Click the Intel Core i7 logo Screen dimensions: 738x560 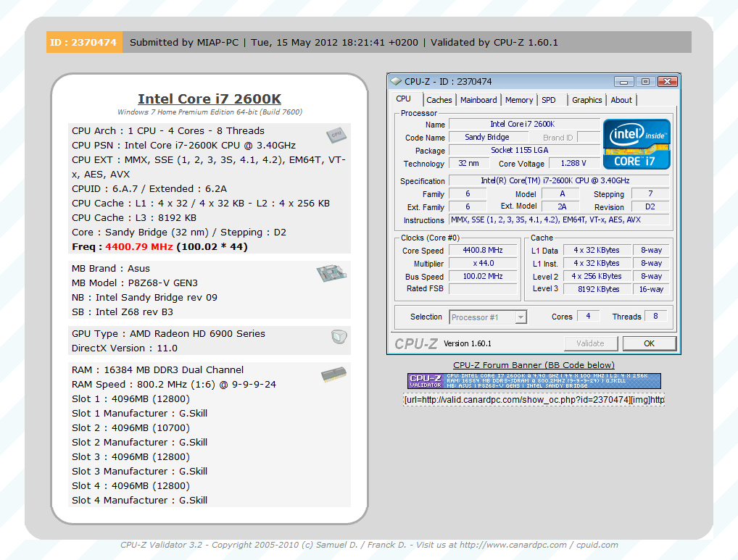[637, 144]
